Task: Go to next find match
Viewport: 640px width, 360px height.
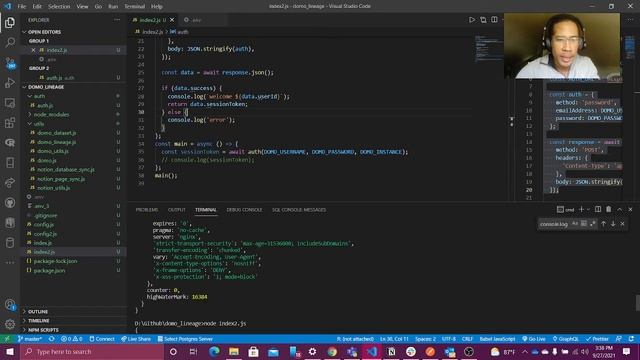Action: 613,224
